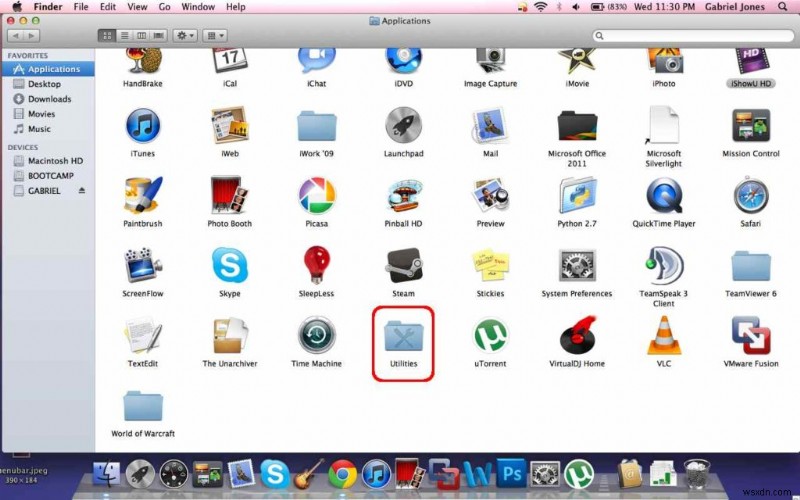Screen dimensions: 800x500
Task: Open the TeamViewer 6 folder
Action: (751, 265)
